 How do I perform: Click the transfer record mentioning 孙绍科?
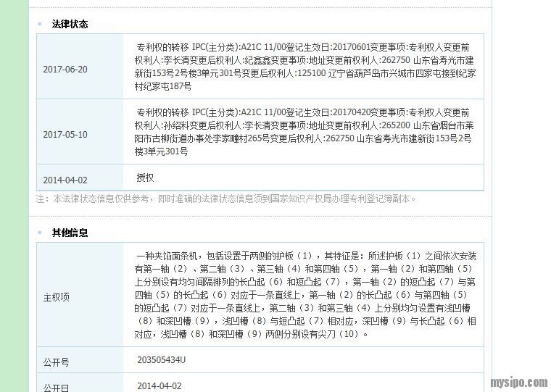pos(304,132)
